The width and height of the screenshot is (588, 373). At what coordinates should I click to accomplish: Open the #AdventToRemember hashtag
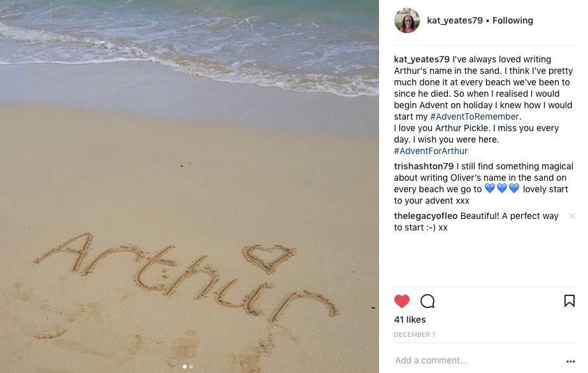(x=475, y=116)
